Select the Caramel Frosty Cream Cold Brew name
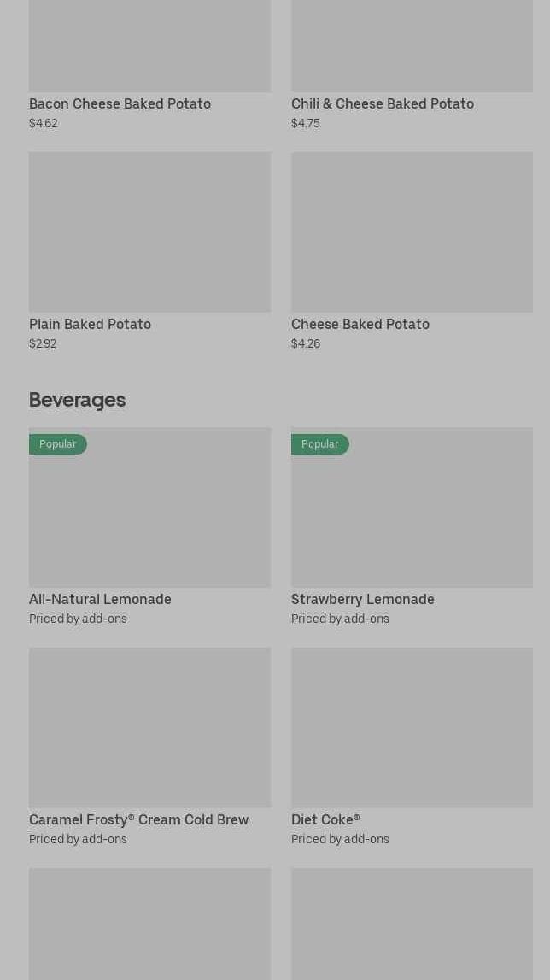Viewport: 550px width, 980px height. 138,819
